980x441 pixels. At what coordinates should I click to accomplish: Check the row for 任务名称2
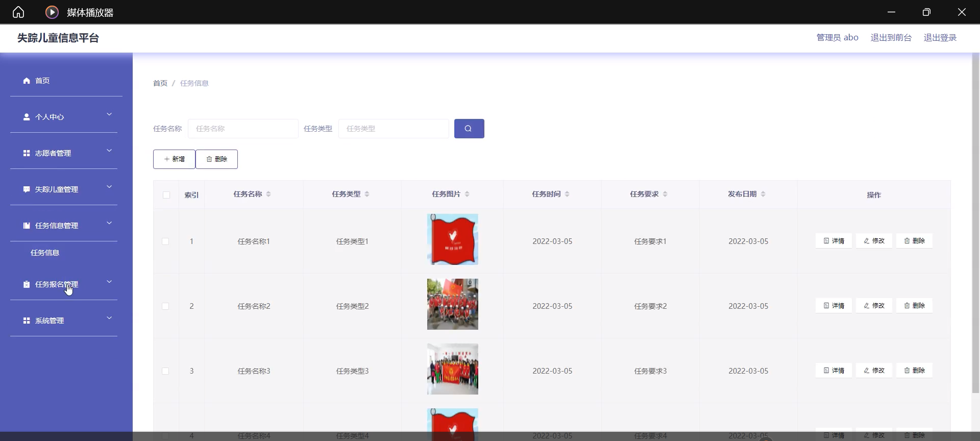tap(165, 306)
